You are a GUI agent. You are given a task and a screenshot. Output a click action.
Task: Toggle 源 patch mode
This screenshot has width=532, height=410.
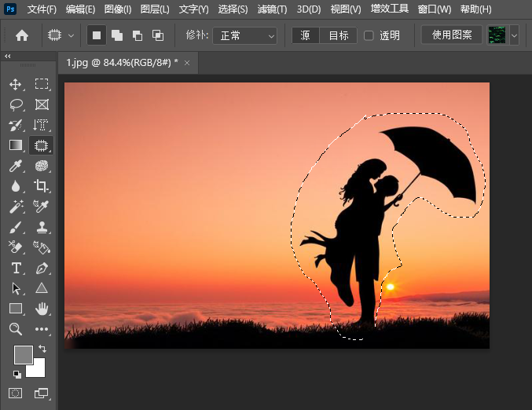(306, 35)
